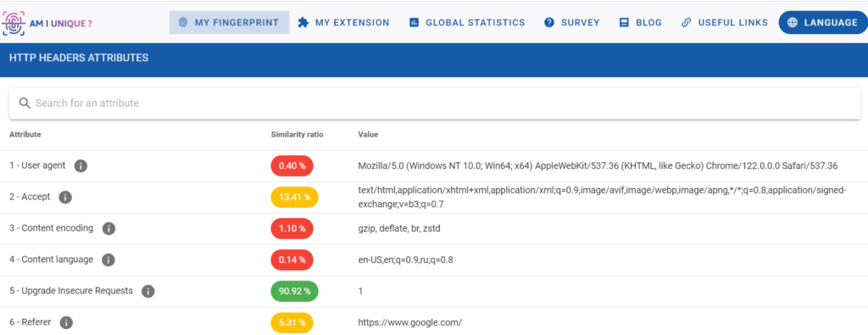Screen dimensions: 868x335
Task: Click the question mark Survey icon
Action: coord(549,23)
